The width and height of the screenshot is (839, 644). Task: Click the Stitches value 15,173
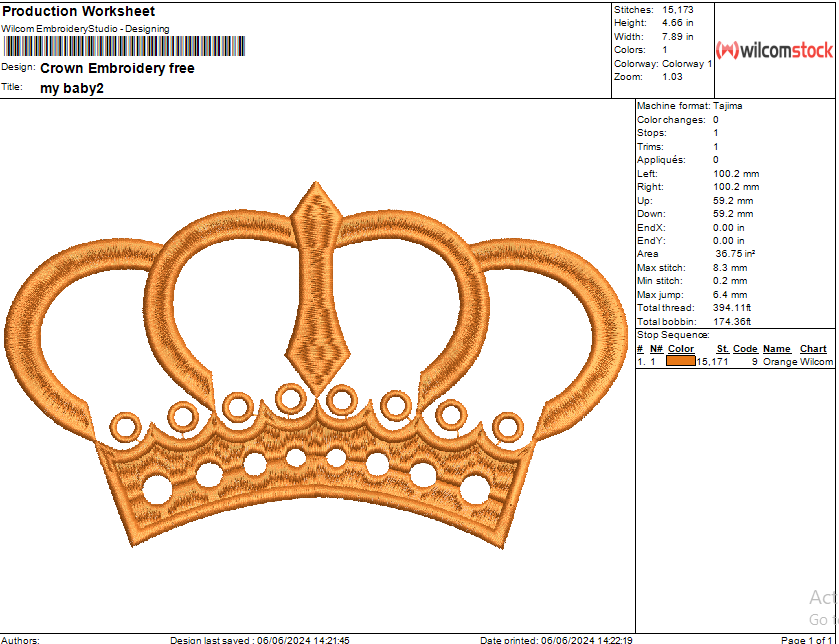tap(677, 10)
